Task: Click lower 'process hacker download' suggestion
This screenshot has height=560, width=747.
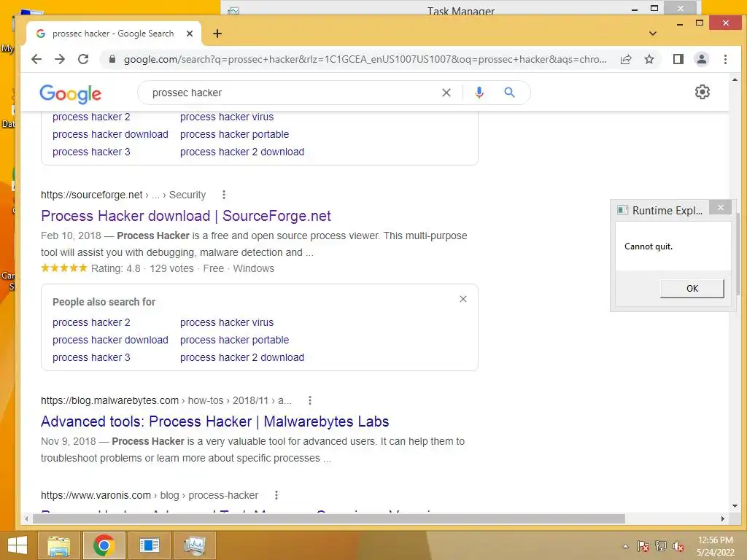Action: point(110,340)
